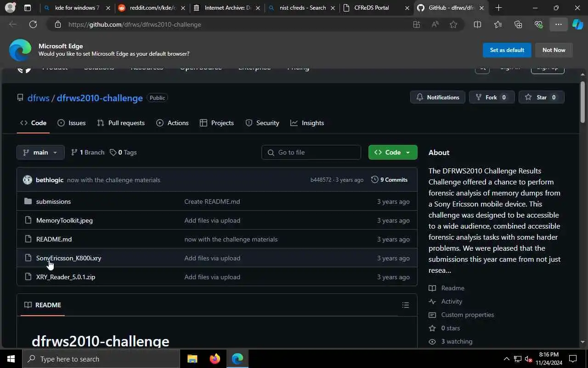This screenshot has width=588, height=368.
Task: Open Custom properties link
Action: (461, 315)
